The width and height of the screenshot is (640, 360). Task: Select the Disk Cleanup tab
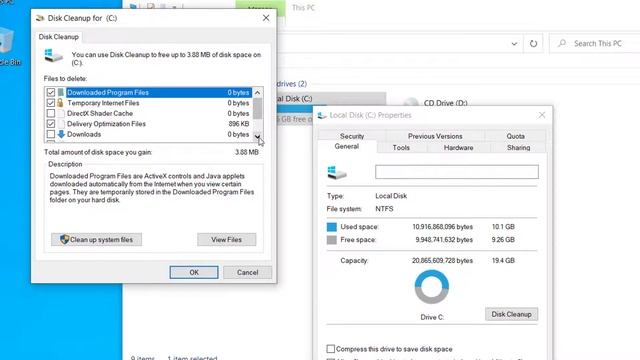58,37
